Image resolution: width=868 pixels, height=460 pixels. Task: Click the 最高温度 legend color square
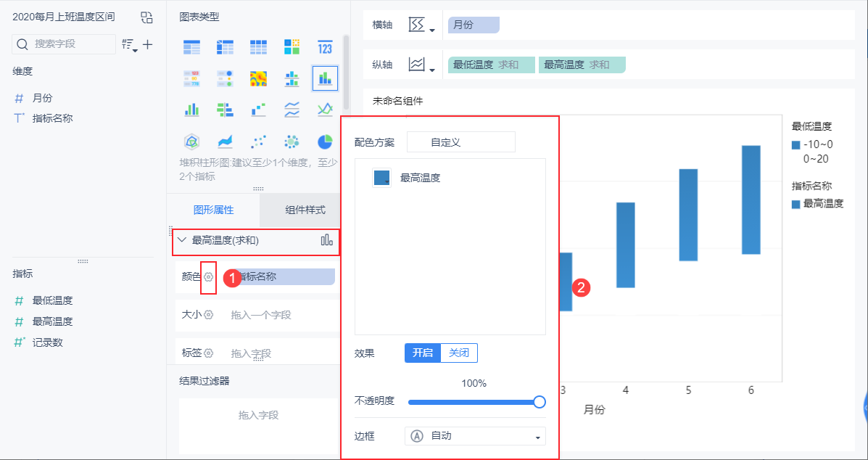pyautogui.click(x=796, y=204)
